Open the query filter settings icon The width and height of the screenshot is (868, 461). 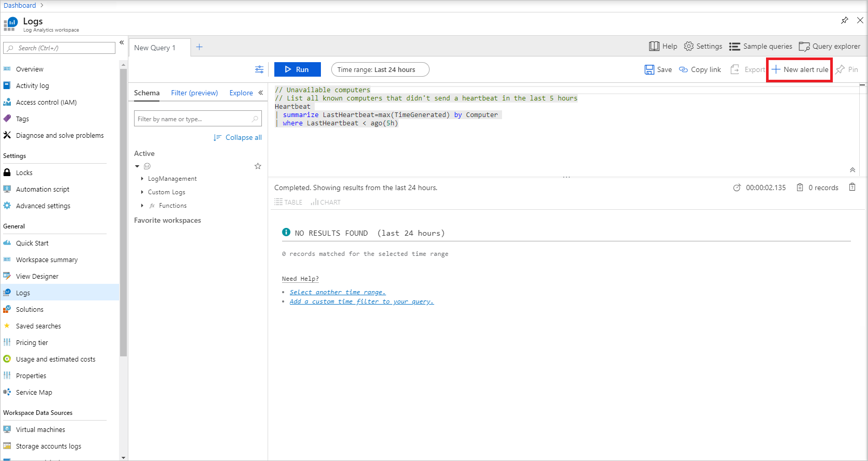point(259,69)
